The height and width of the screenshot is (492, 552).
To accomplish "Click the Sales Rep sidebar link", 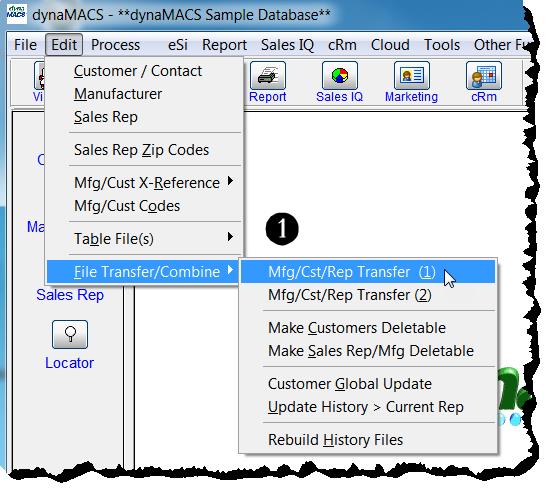I will click(70, 295).
